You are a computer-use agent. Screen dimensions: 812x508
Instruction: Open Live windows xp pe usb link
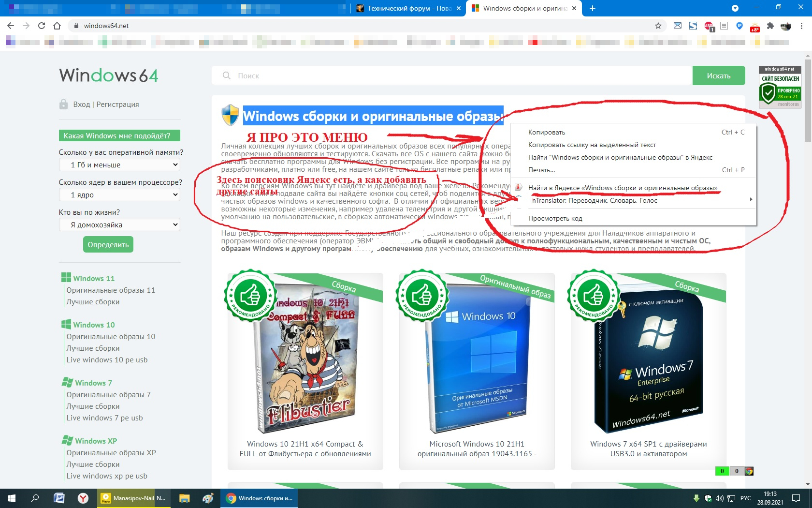(107, 476)
